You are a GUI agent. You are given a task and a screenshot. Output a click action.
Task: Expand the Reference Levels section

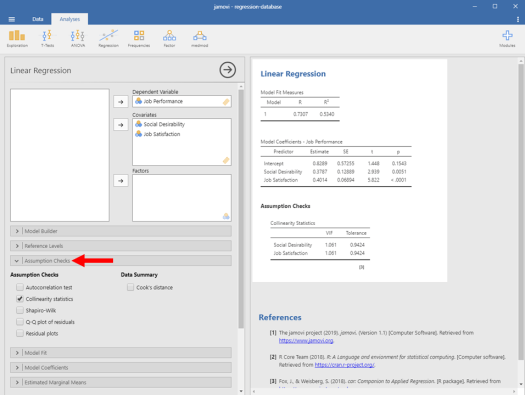pos(121,246)
